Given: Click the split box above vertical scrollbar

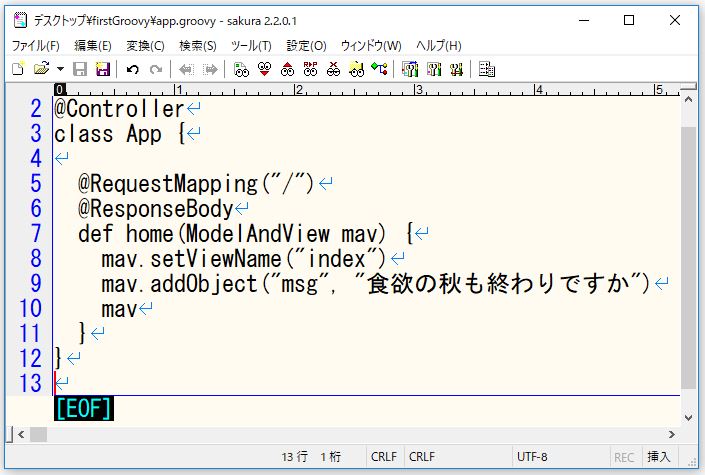Looking at the screenshot, I should coord(688,87).
